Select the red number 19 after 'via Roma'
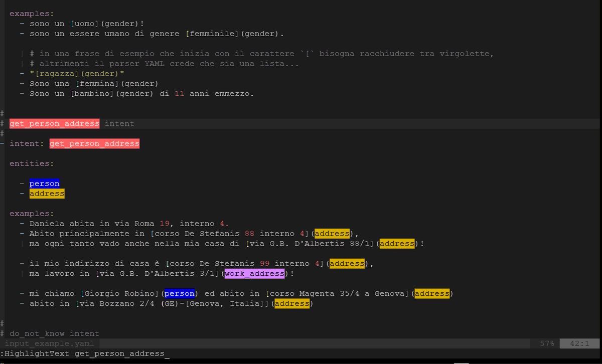 coord(165,224)
